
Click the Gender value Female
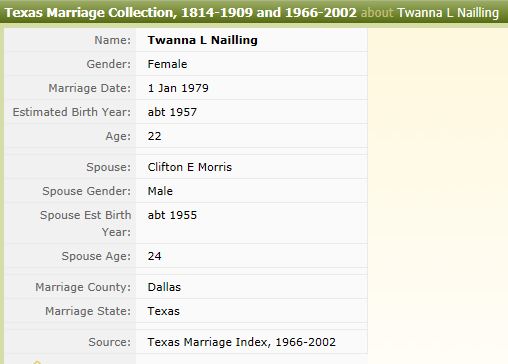[x=167, y=64]
